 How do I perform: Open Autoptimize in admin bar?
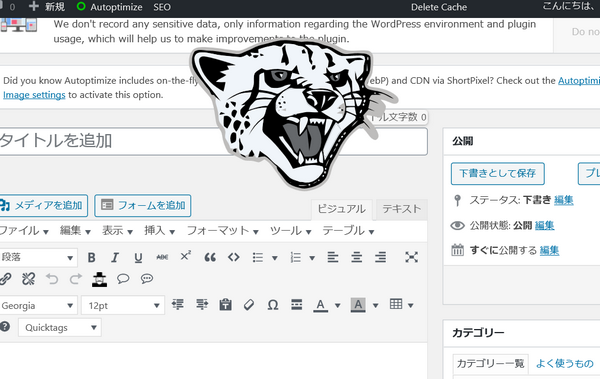(x=109, y=7)
